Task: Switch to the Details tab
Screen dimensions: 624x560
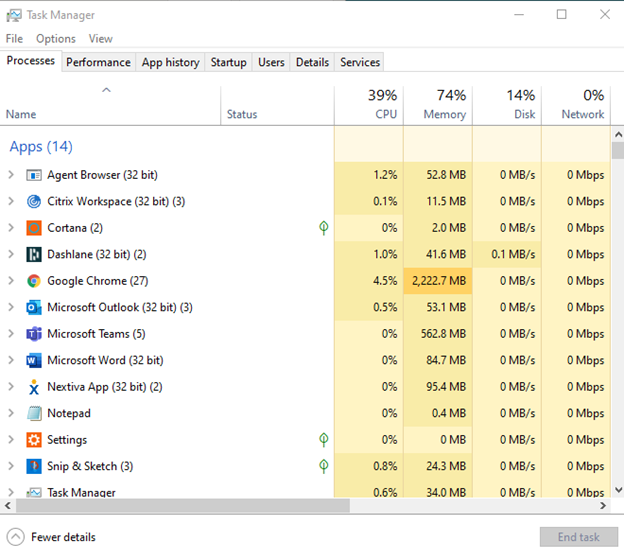Action: [312, 62]
